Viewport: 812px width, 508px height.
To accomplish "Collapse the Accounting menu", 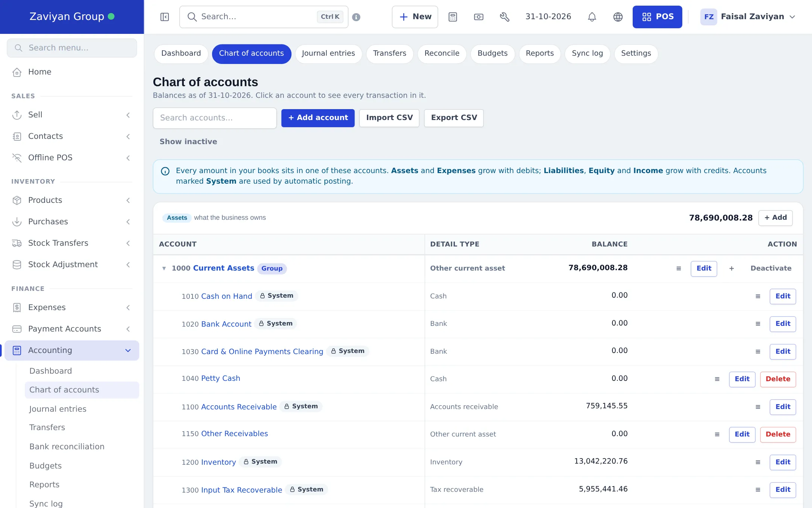I will [x=72, y=350].
